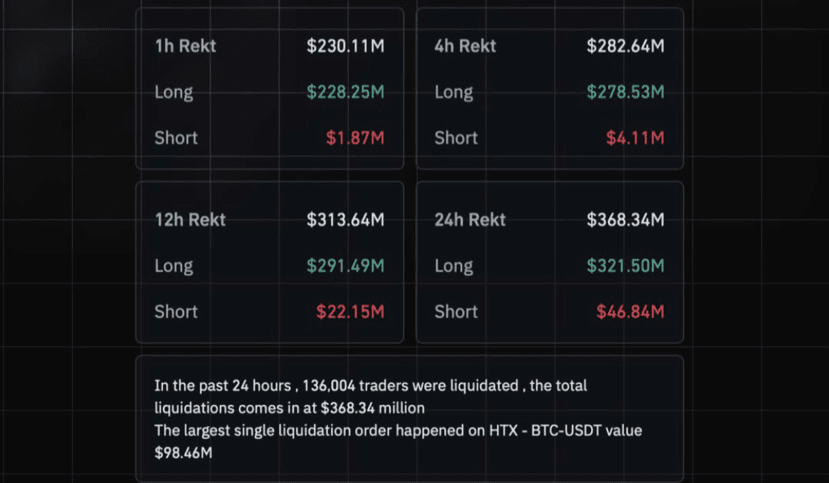Click the Short label in 24h card
This screenshot has width=829, height=483.
[x=456, y=312]
